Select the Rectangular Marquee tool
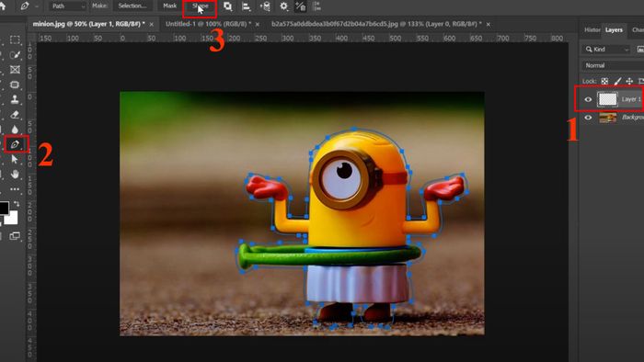Screen dimensions: 644x362 coord(15,40)
